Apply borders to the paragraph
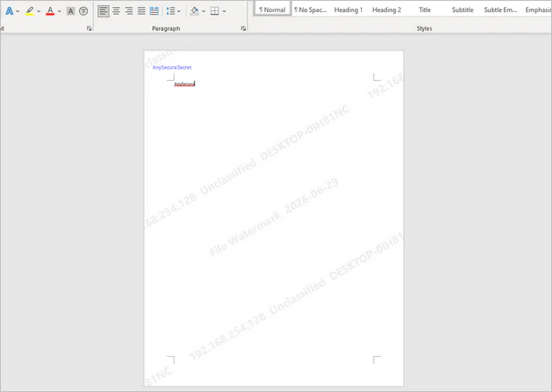 pos(215,11)
